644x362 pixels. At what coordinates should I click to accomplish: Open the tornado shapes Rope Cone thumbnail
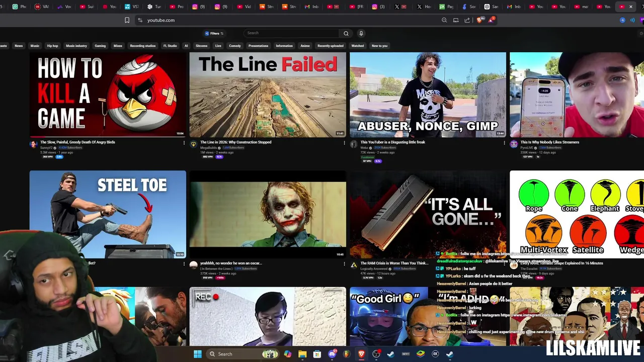click(577, 214)
